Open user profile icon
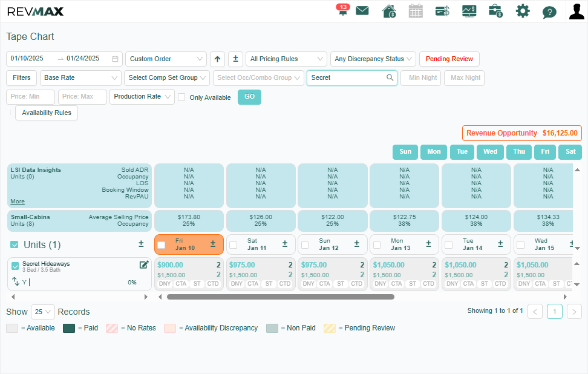 point(577,11)
